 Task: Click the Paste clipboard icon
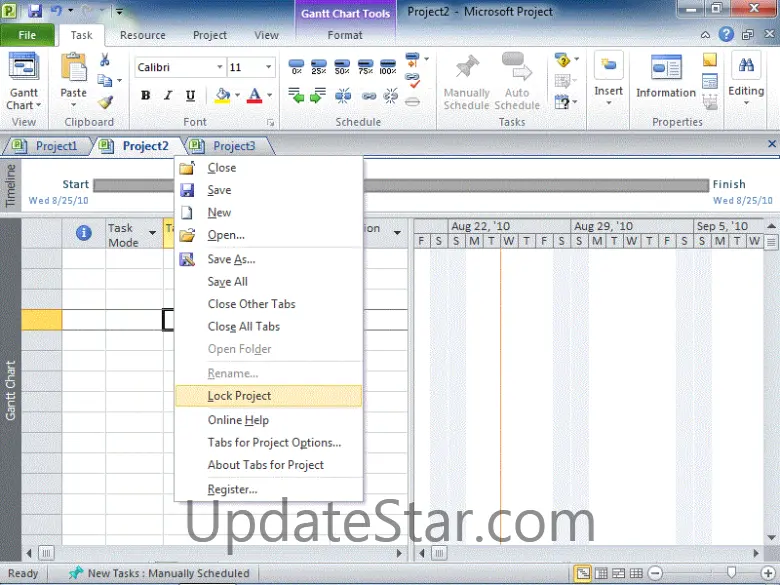coord(74,67)
